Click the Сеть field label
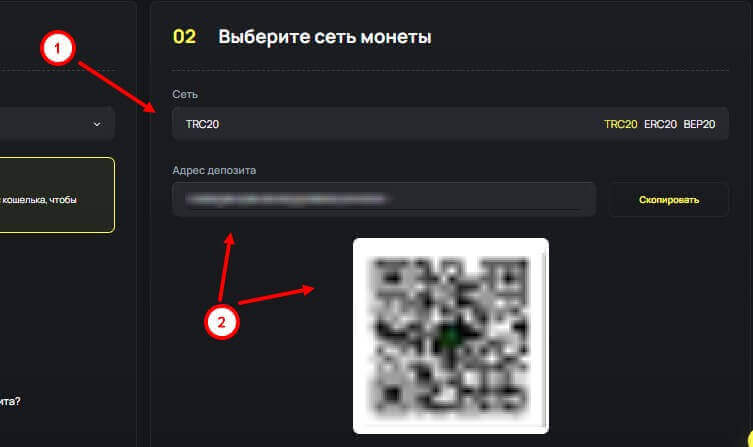753x447 pixels. [x=185, y=95]
